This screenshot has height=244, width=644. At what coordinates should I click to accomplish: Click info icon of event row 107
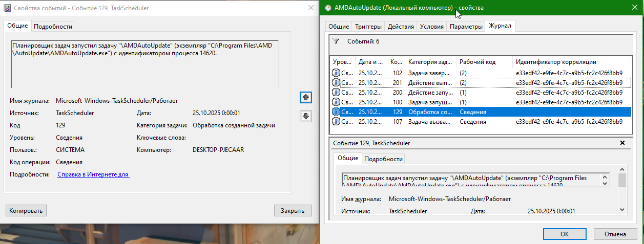[x=336, y=121]
